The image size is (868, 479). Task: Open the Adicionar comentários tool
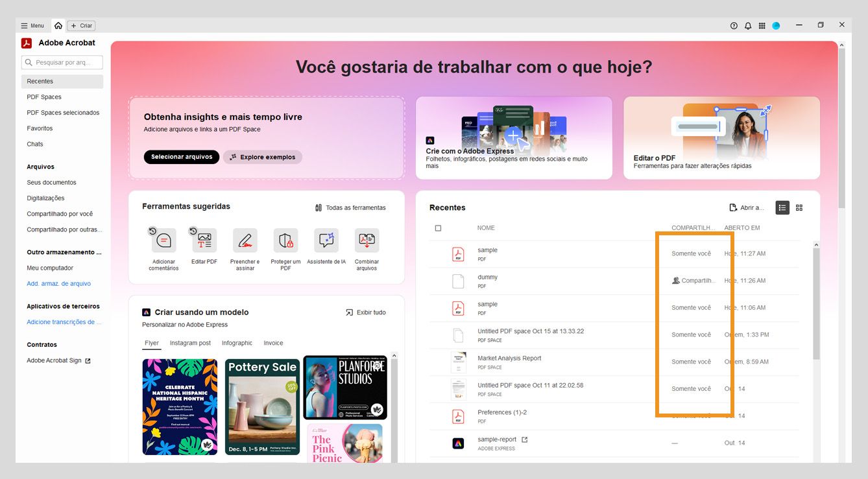click(x=162, y=240)
